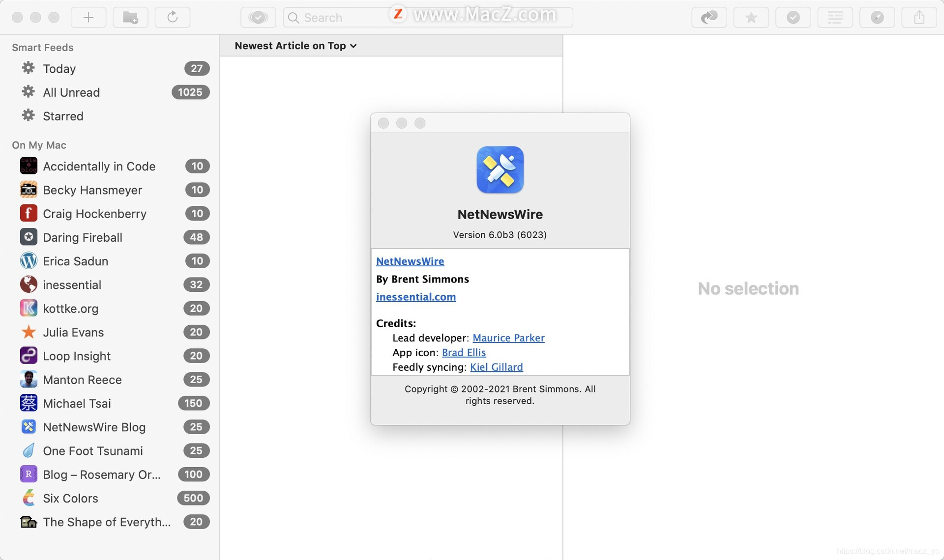Refresh all feeds with the reload button
Image resolution: width=944 pixels, height=560 pixels.
pos(173,18)
